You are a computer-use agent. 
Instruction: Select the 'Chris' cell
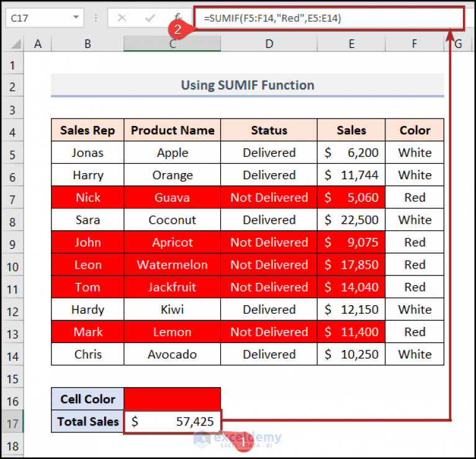click(x=88, y=354)
